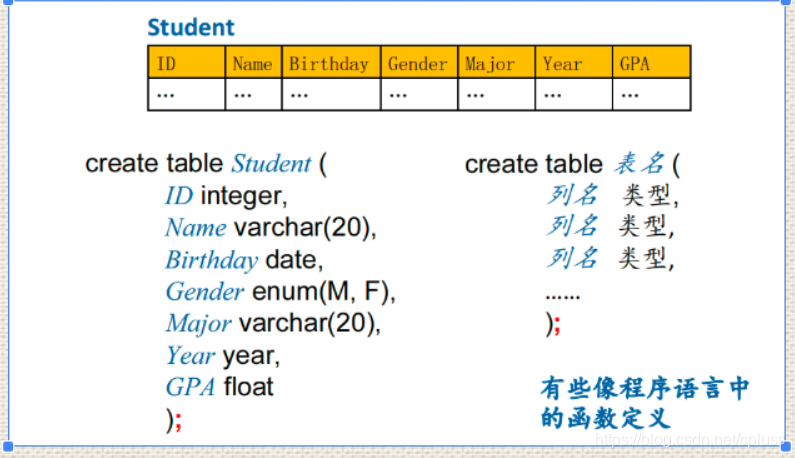Click the closing ");" below the "......" line

coord(553,324)
